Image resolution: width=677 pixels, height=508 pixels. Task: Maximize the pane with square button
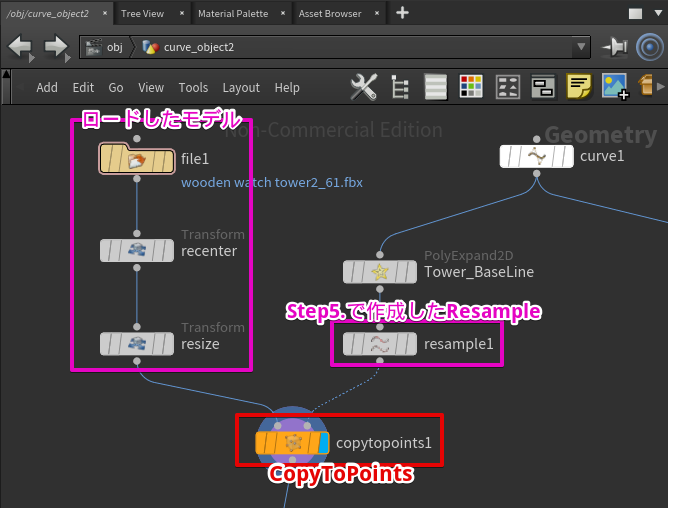point(635,13)
